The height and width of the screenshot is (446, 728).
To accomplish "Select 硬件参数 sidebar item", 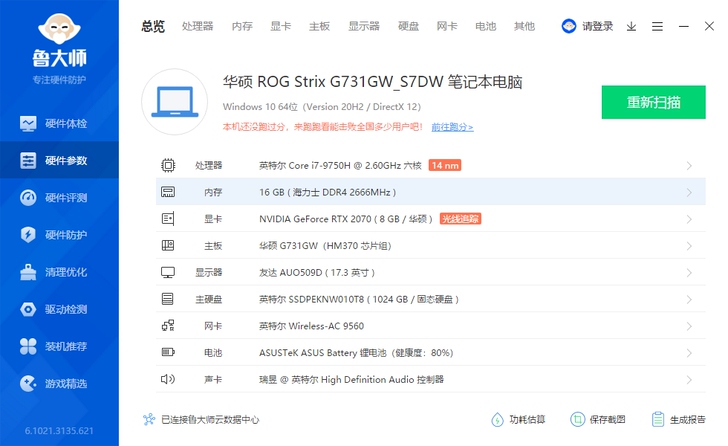I will point(59,160).
